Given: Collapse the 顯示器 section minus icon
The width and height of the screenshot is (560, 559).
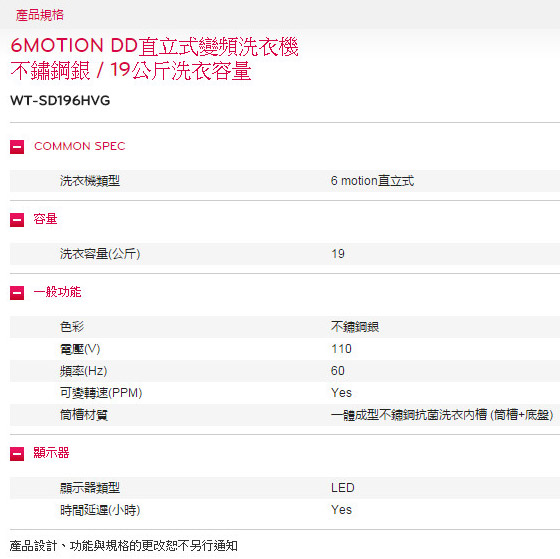Looking at the screenshot, I should (17, 454).
